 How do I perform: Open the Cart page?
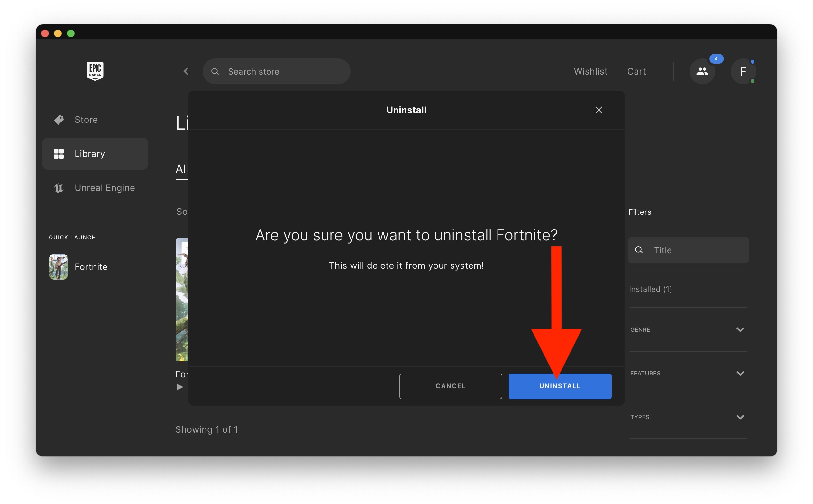pyautogui.click(x=636, y=71)
